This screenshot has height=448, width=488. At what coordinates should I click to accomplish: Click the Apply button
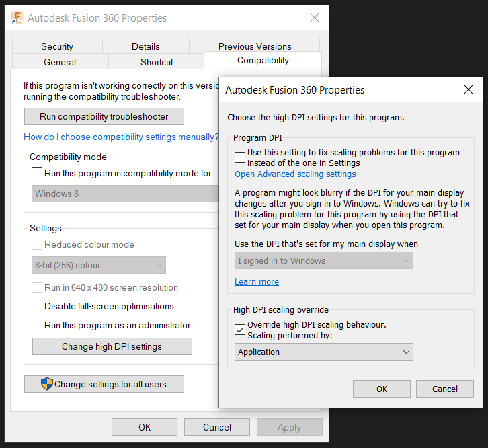tap(290, 427)
